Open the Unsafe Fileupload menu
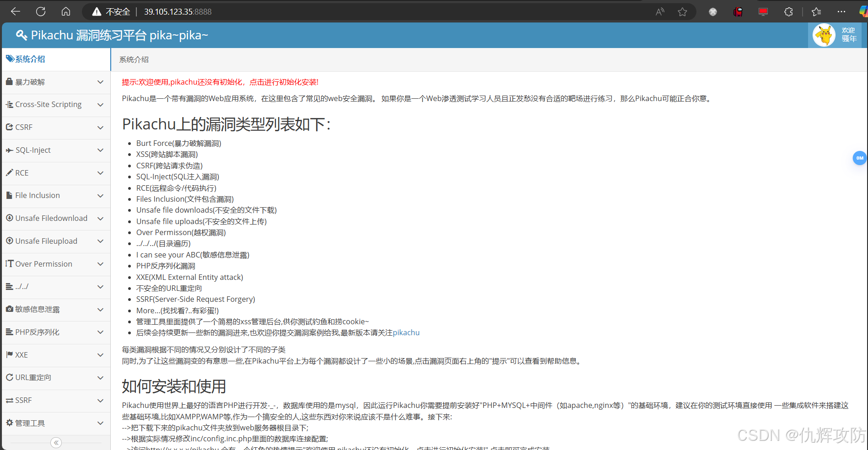The height and width of the screenshot is (450, 868). [56, 241]
